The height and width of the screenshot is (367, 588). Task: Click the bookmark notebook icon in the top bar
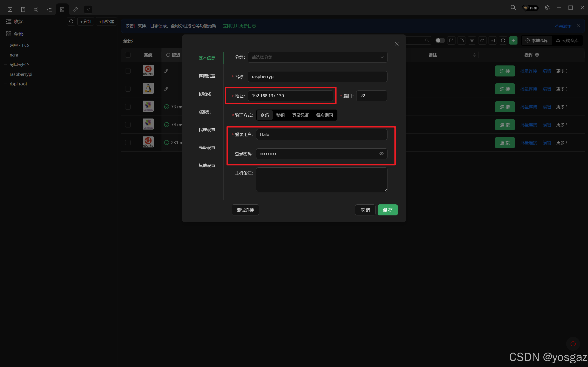(23, 9)
